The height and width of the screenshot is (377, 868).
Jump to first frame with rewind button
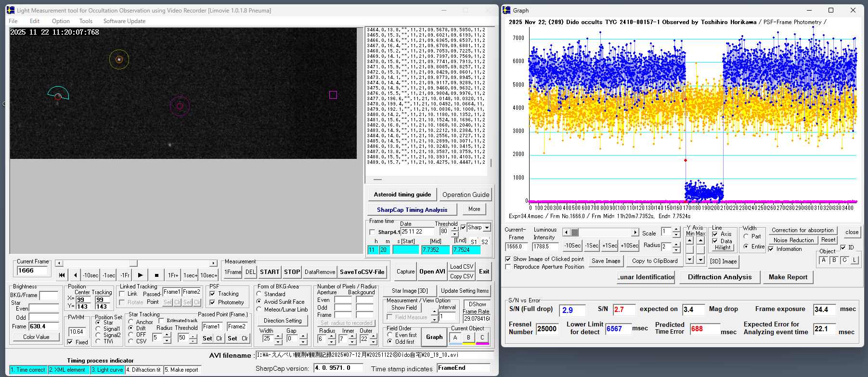pyautogui.click(x=62, y=275)
